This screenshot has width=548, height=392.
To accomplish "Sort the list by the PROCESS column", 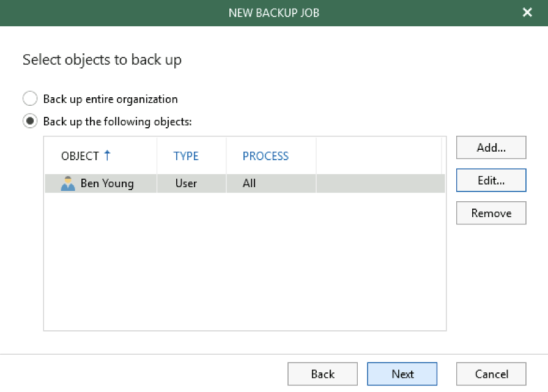I will pyautogui.click(x=265, y=156).
